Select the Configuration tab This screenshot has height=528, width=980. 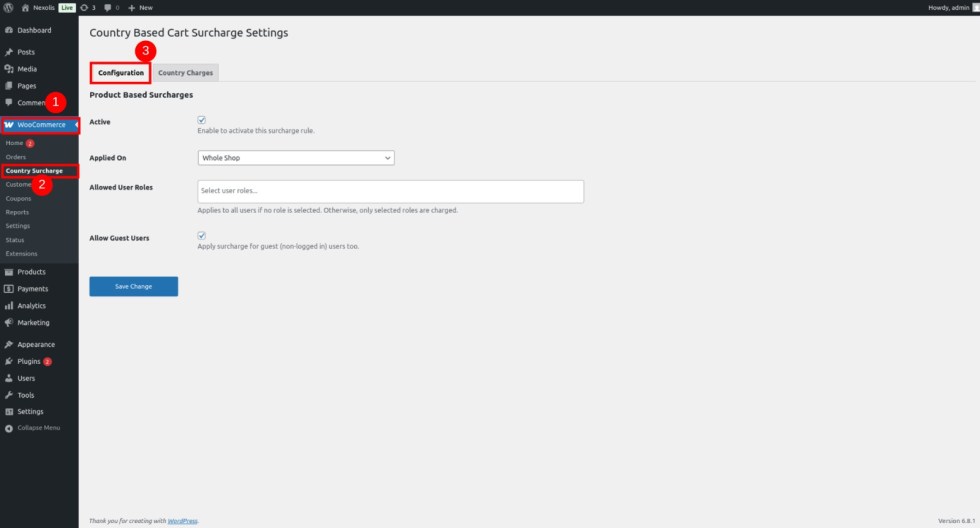click(x=121, y=73)
